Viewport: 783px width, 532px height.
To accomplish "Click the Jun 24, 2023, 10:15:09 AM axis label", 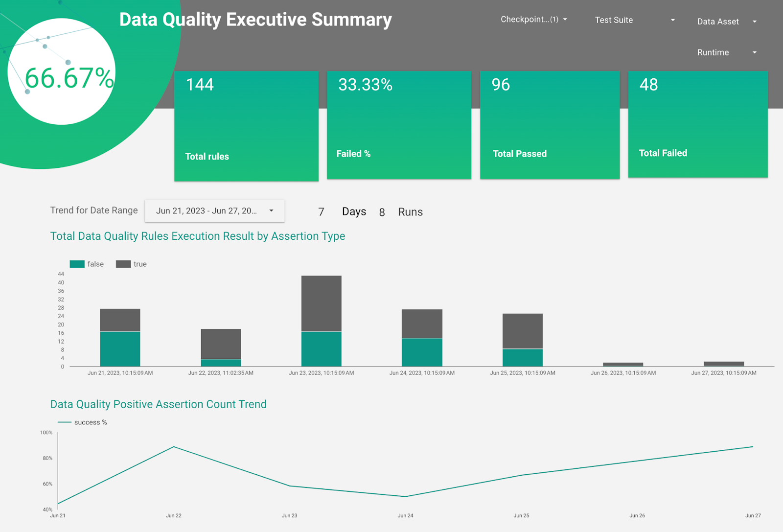I will coord(422,373).
